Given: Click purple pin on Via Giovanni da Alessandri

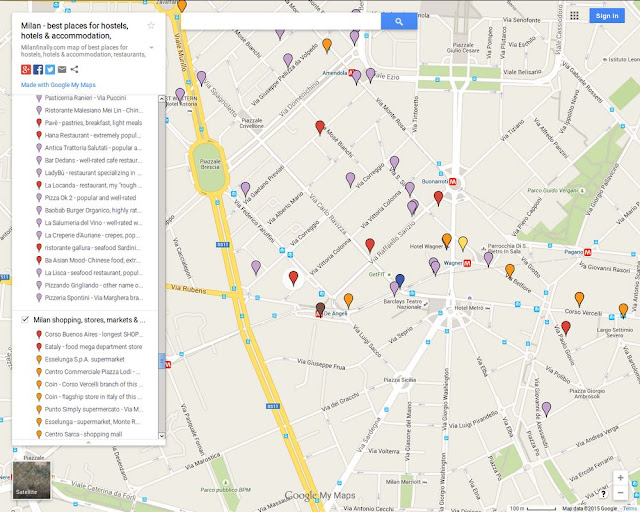Looking at the screenshot, I should click(546, 409).
